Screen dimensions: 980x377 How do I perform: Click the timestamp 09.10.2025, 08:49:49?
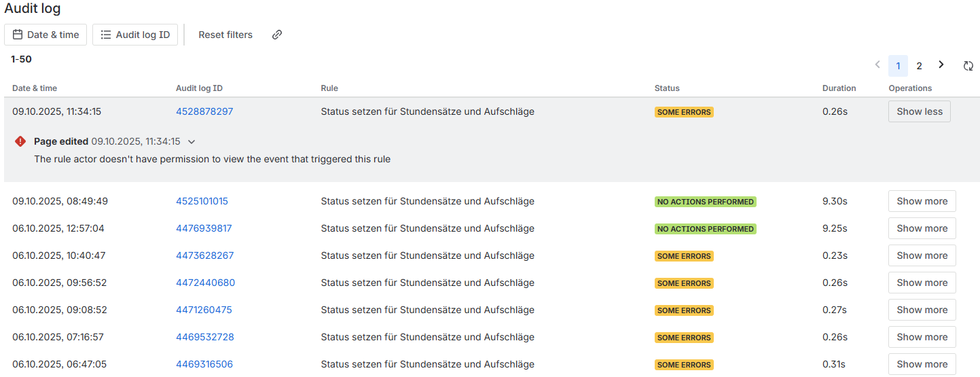coord(60,201)
